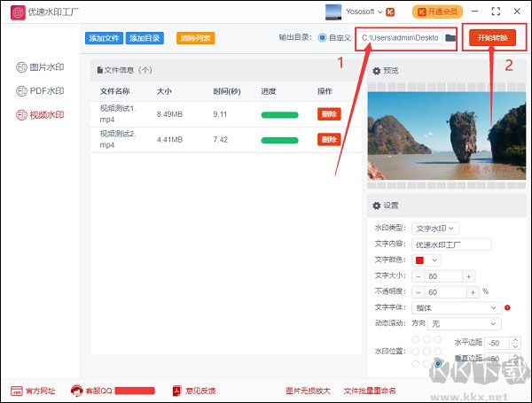Decrease 文字大小 with minus button
Viewport: 532px width, 403px height.
tap(418, 276)
